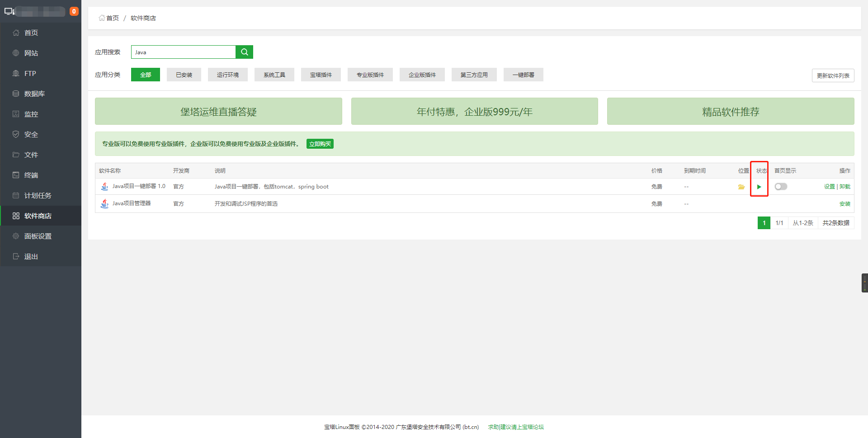Click the Java项目管理器 name
Viewport: 868px width, 438px height.
pyautogui.click(x=132, y=203)
